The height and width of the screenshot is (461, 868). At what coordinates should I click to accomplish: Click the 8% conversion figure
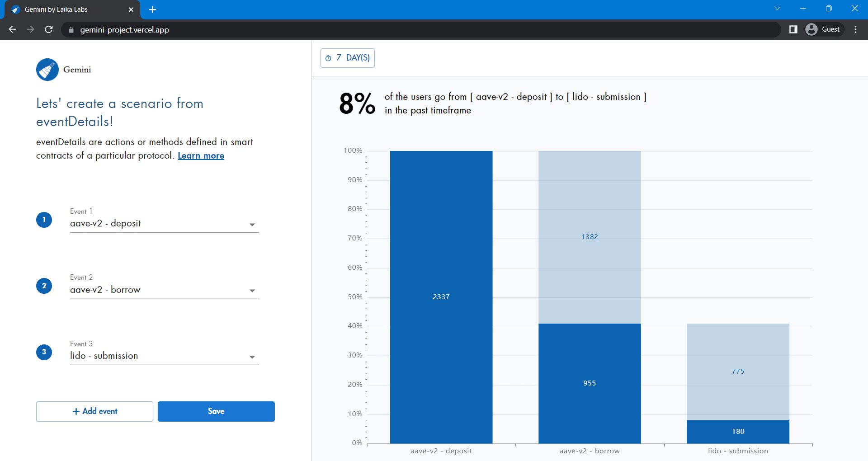point(357,103)
